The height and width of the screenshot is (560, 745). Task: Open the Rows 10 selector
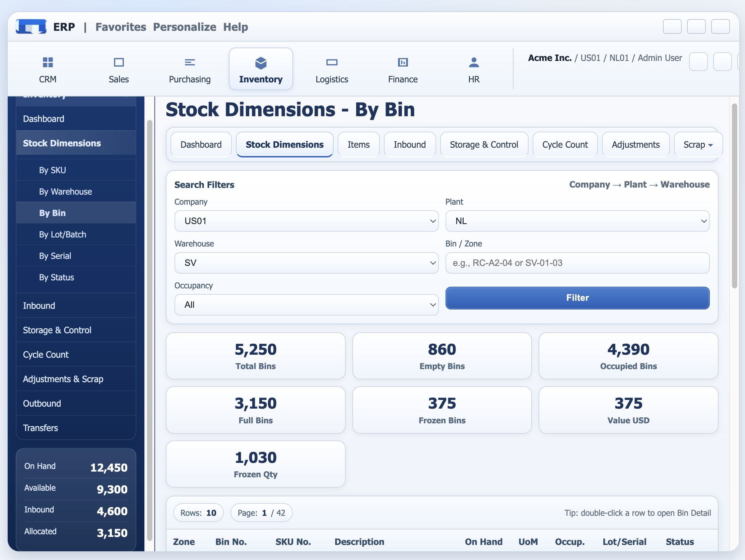click(x=198, y=513)
